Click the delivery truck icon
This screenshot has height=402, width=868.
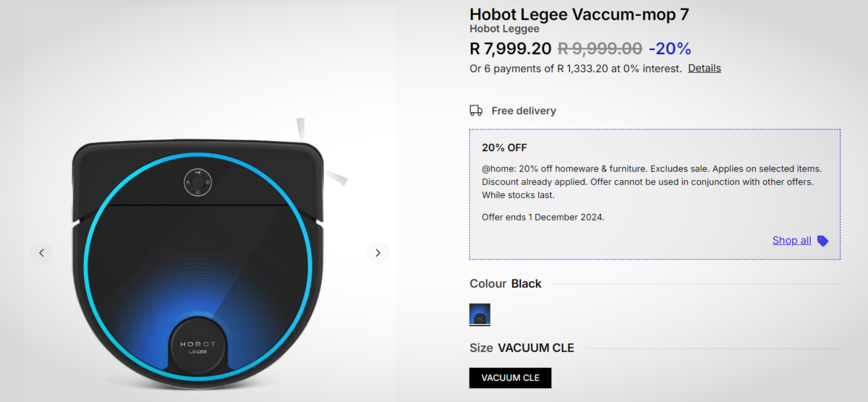click(x=476, y=111)
